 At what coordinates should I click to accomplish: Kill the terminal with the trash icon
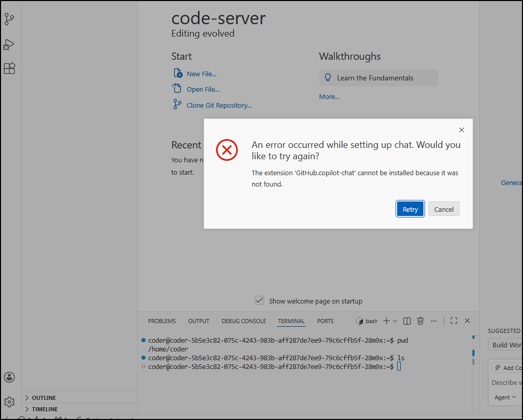420,321
